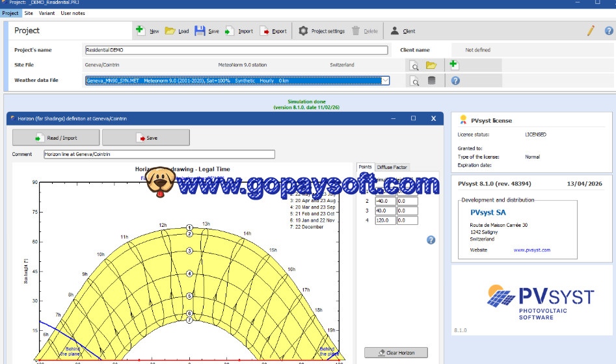Click the pencil edit icon at top right
Viewport: 616px width, 364px height.
(591, 30)
